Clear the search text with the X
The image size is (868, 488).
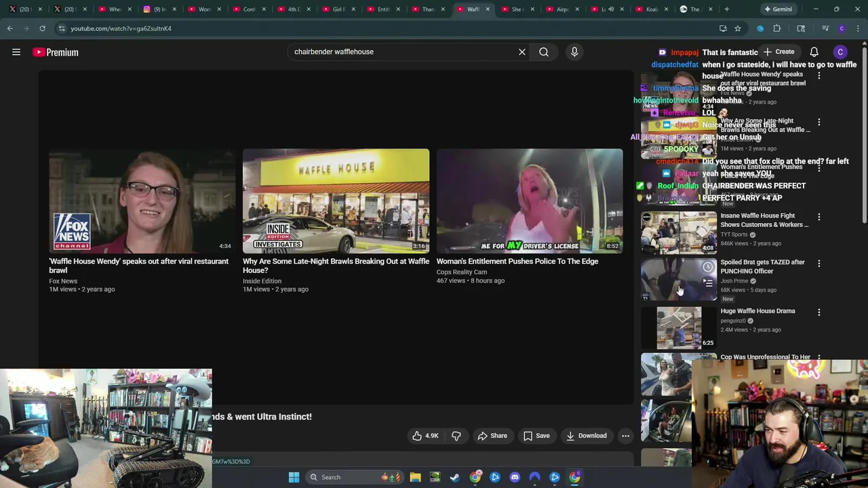522,52
